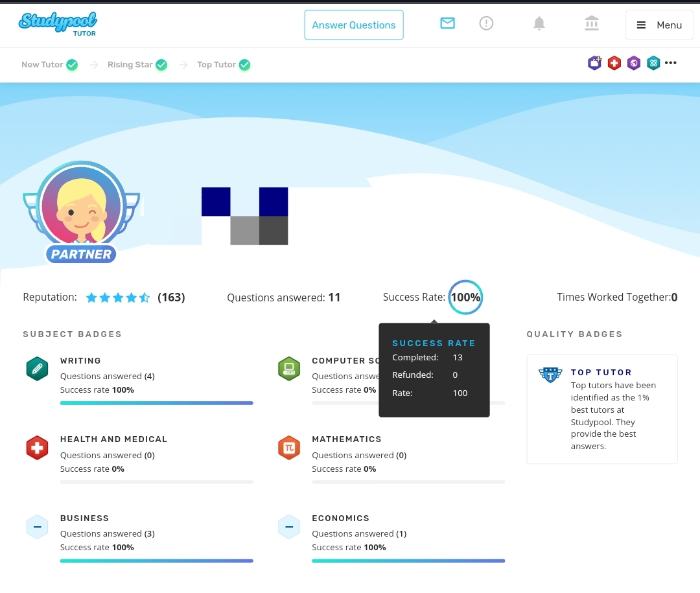The height and width of the screenshot is (593, 700).
Task: Select the Rising Star stage
Action: pos(130,65)
